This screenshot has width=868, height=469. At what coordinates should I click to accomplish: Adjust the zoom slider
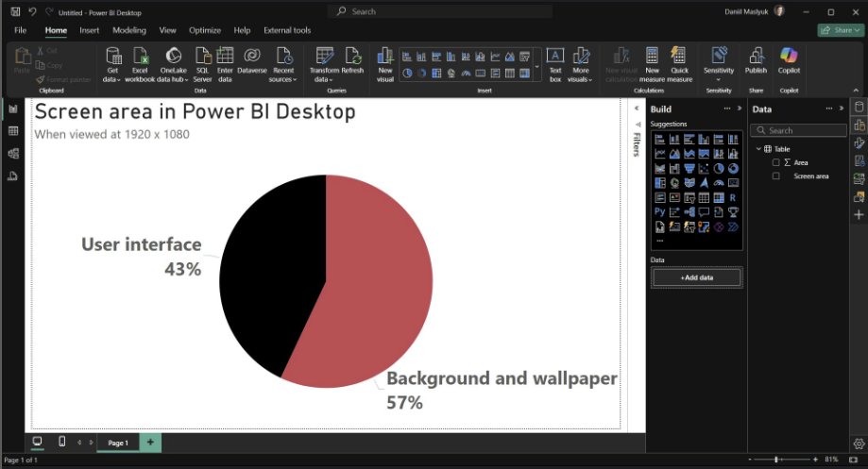pyautogui.click(x=776, y=460)
